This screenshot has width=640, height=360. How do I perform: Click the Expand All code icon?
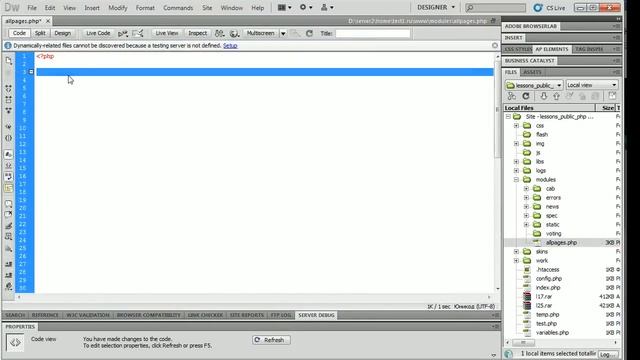(9, 111)
